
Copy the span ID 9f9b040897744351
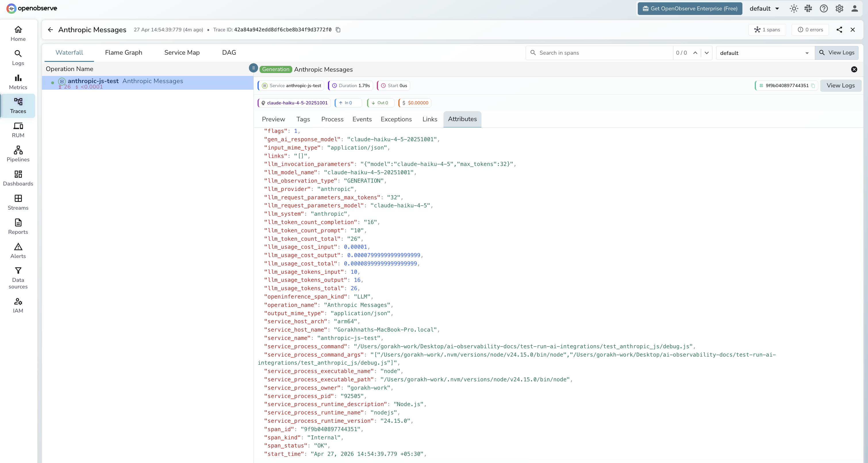tap(814, 86)
